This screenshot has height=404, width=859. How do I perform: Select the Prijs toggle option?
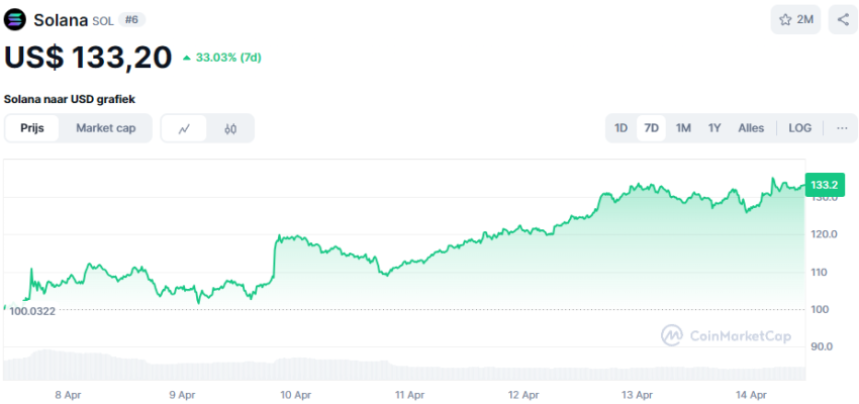click(x=33, y=128)
